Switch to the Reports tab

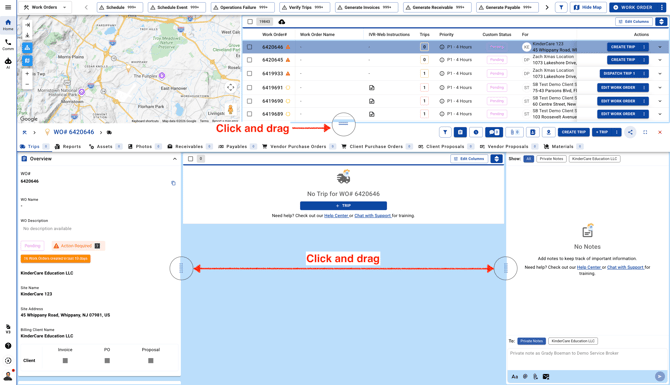68,147
